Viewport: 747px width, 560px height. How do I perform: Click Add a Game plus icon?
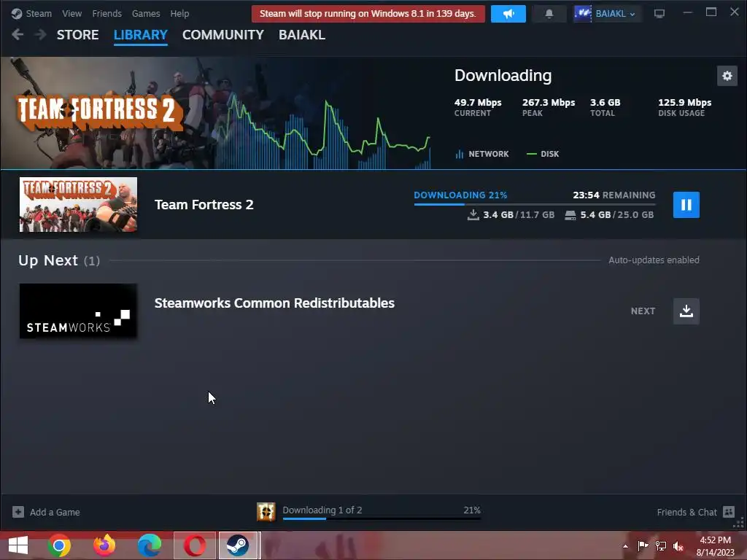[x=18, y=512]
